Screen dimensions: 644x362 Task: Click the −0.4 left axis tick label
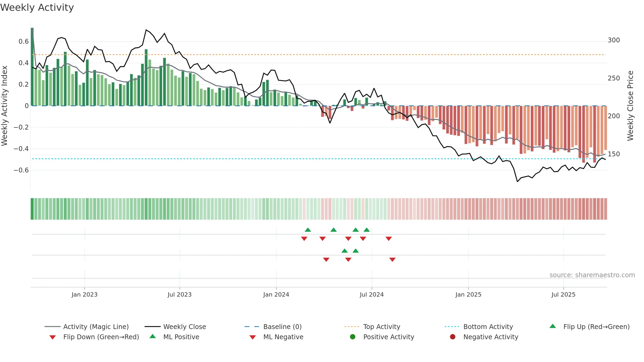[21, 149]
